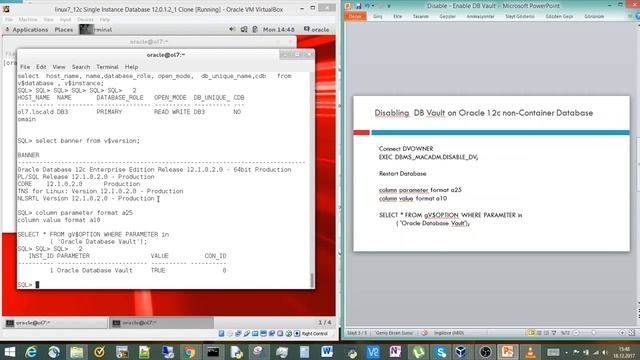Open the terminal View menu
The height and width of the screenshot is (360, 640).
[59, 67]
